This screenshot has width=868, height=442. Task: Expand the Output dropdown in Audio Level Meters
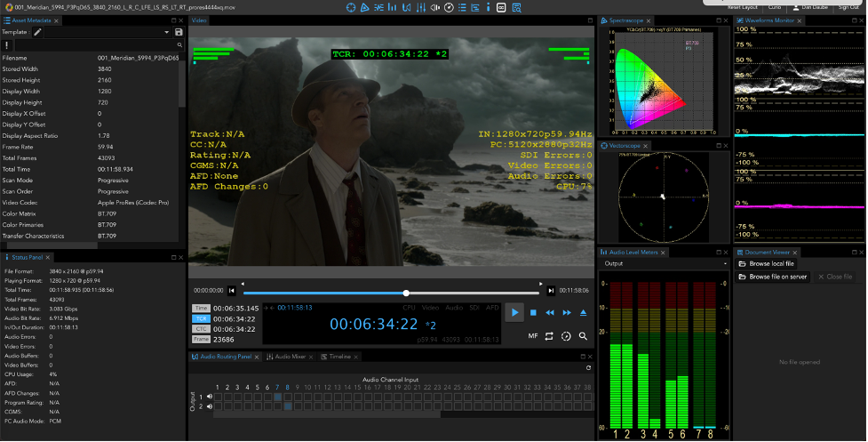pos(725,264)
